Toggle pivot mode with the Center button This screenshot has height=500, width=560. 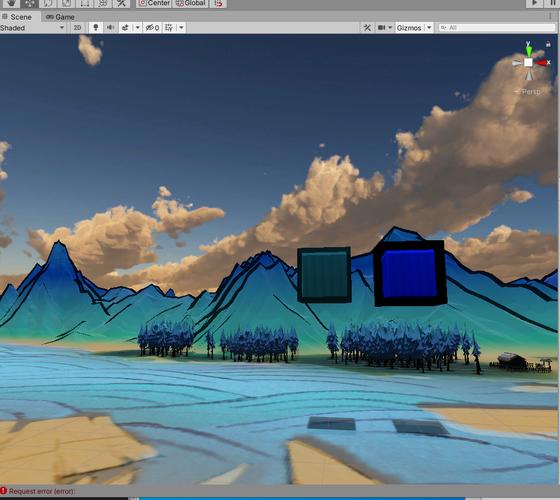[154, 3]
